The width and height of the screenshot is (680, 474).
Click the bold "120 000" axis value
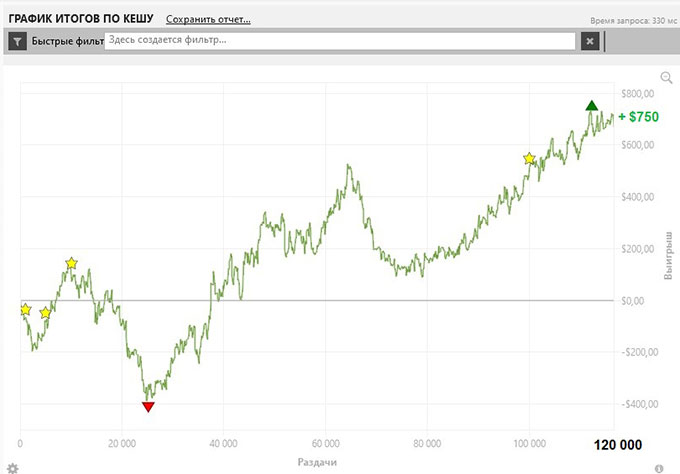tap(617, 444)
